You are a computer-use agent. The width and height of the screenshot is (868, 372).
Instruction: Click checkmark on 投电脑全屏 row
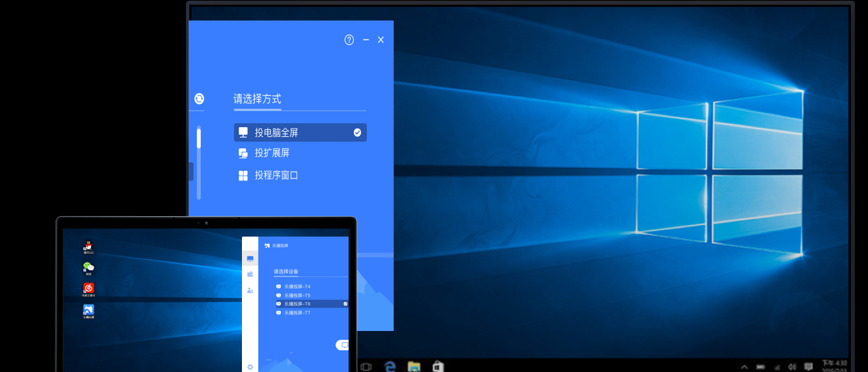357,133
